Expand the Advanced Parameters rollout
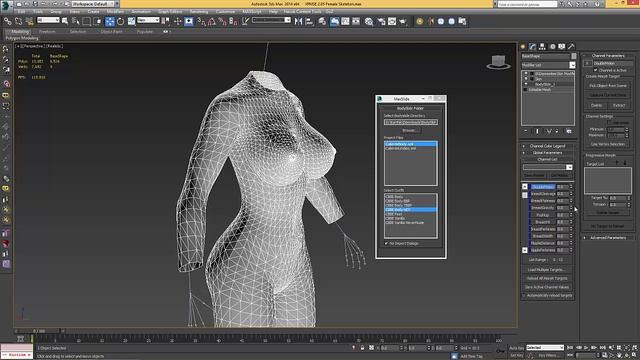Image resolution: width=640 pixels, height=360 pixels. click(x=608, y=238)
